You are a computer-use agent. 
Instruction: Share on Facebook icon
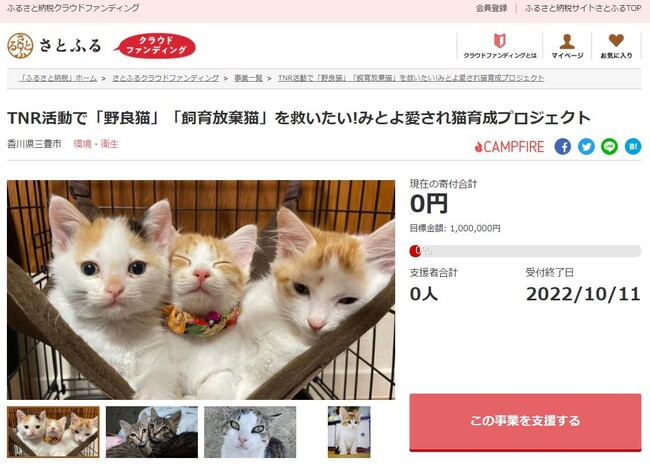coord(563,146)
